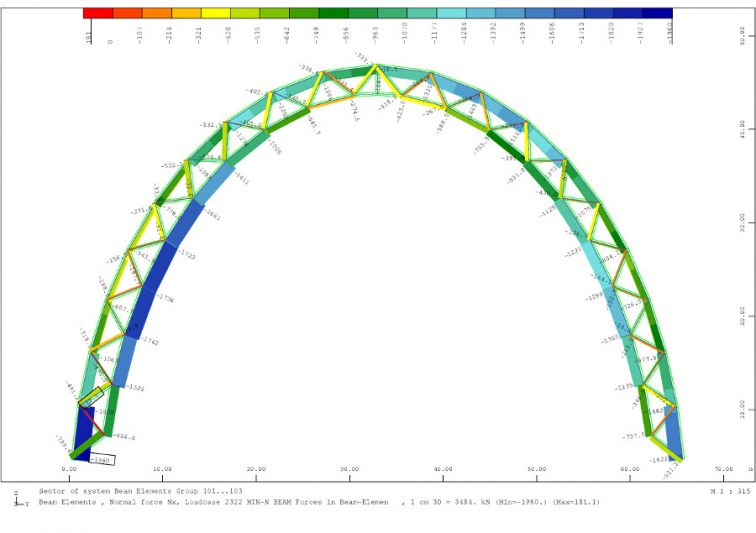Select the boxed -1990 force value label
This screenshot has height=533, width=756.
[101, 460]
